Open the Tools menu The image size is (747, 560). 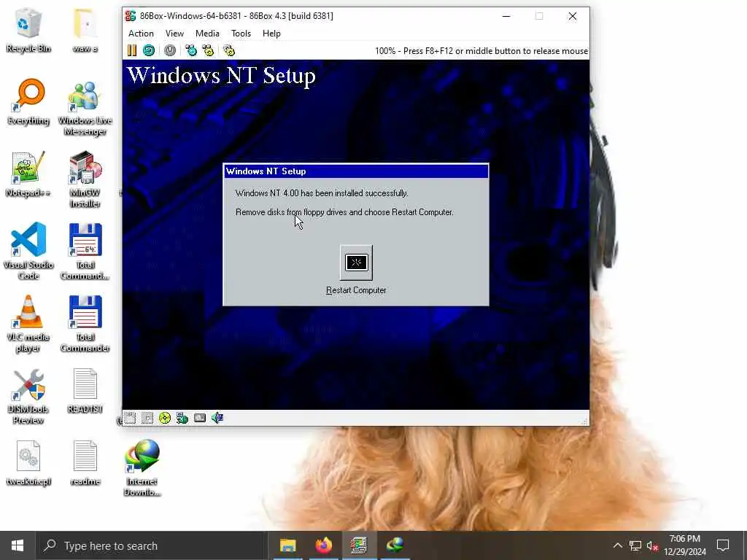[241, 34]
